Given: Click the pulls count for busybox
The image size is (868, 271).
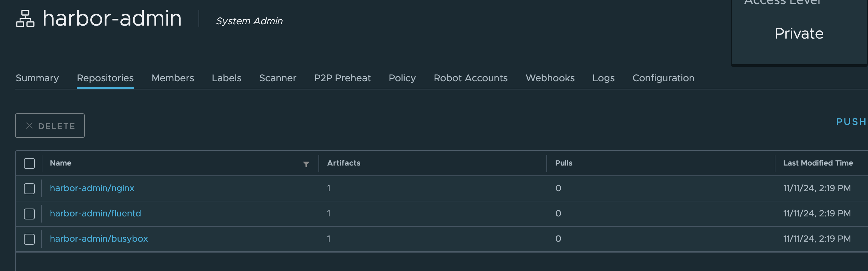Looking at the screenshot, I should coord(558,239).
